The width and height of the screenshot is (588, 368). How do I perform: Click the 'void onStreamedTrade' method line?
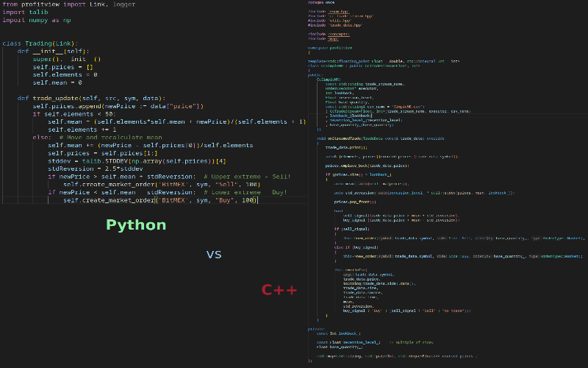380,138
